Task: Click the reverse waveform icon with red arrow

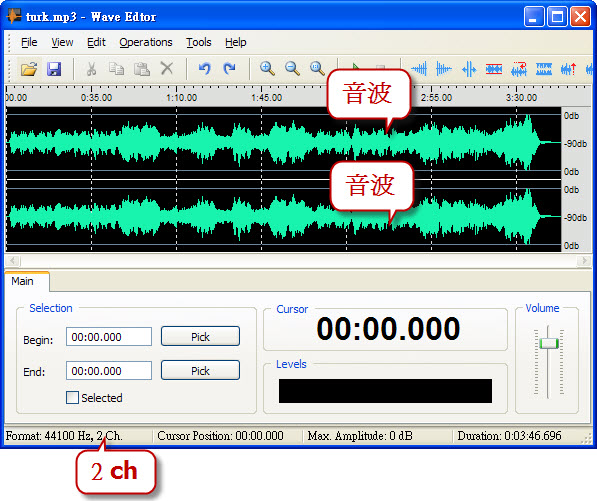Action: click(519, 69)
